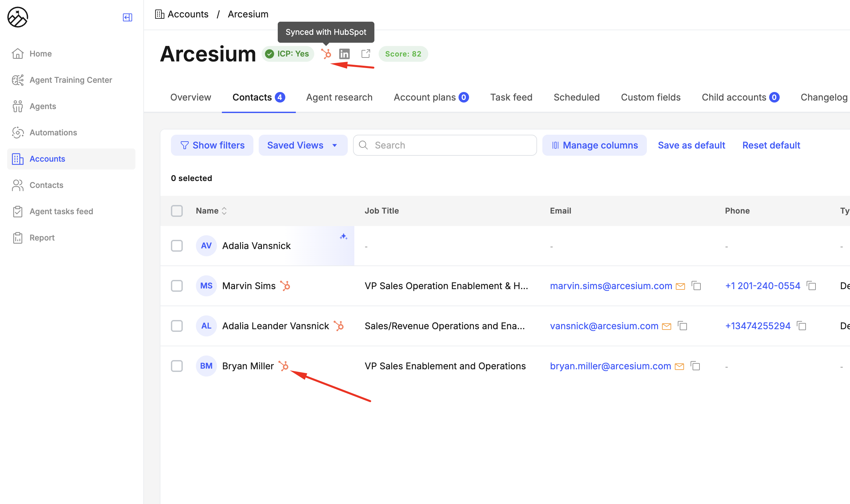
Task: Click the HubSpot sync icon beside Arcesium
Action: point(326,54)
